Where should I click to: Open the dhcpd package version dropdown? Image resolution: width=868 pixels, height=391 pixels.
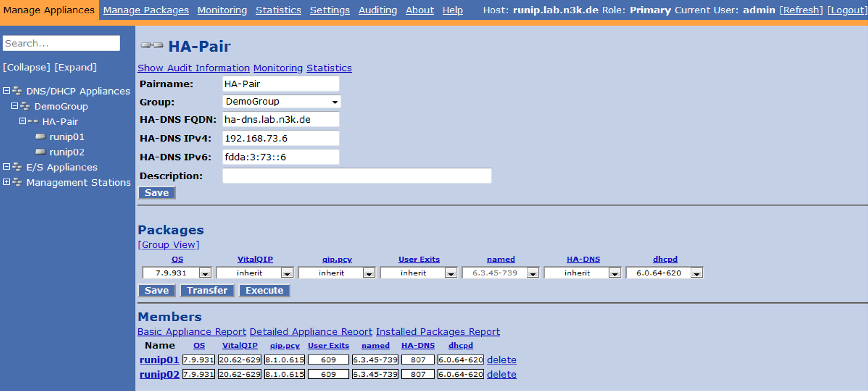(664, 273)
